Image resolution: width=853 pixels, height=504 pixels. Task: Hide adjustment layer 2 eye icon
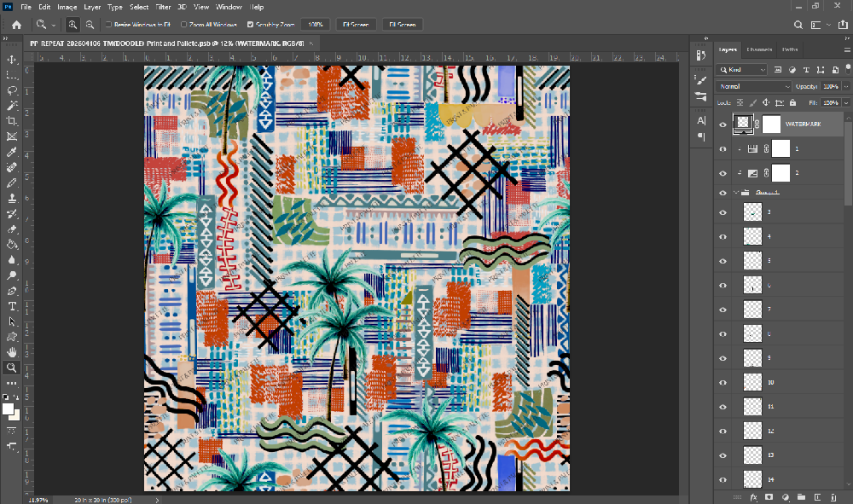[x=723, y=173]
